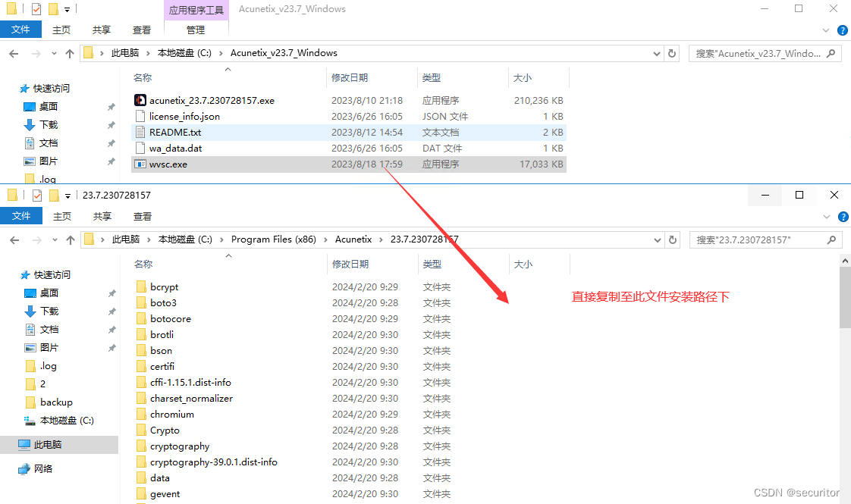Expand address history dropdown in bottom window
The width and height of the screenshot is (851, 504).
[x=658, y=239]
